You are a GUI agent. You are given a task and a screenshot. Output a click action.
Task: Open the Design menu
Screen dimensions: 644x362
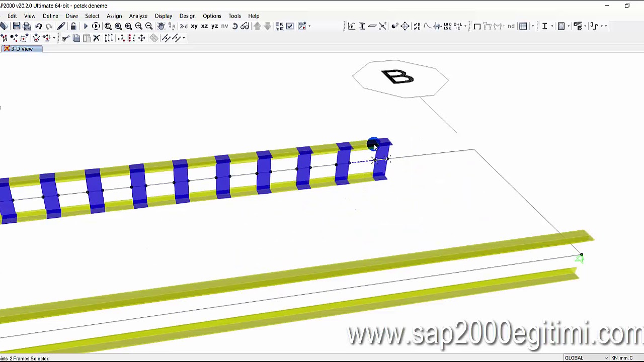click(x=187, y=16)
